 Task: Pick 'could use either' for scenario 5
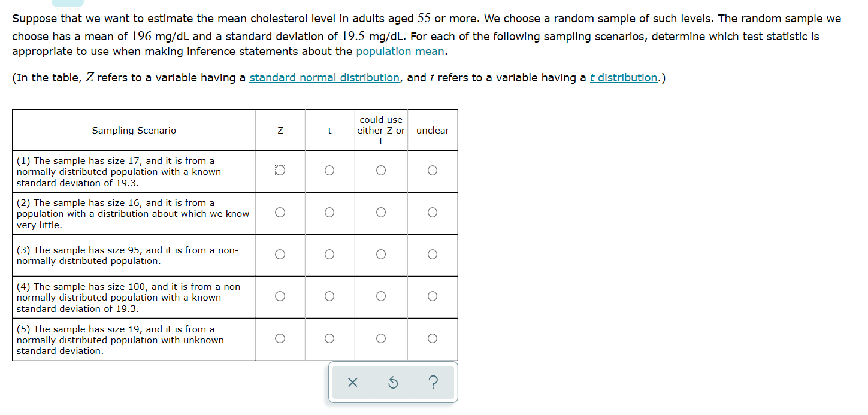pos(381,338)
